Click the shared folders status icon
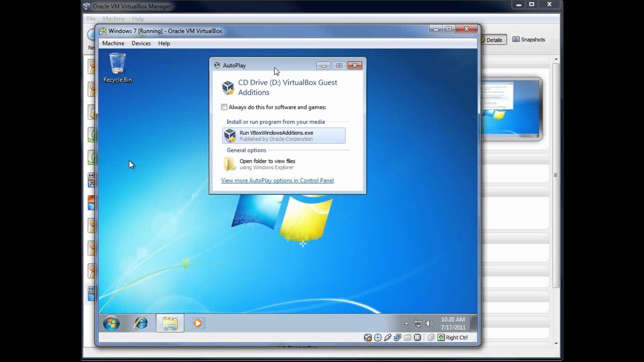 [x=408, y=337]
